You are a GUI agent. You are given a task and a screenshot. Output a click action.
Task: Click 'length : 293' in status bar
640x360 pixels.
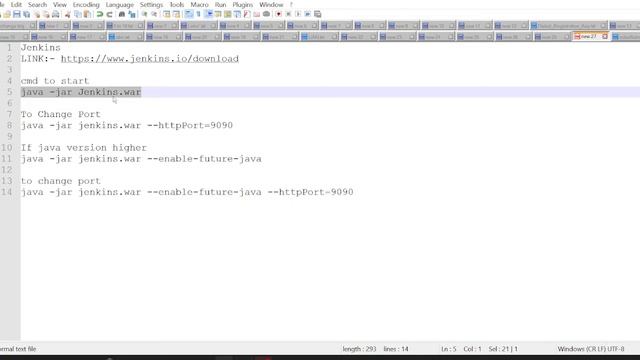[x=359, y=349]
